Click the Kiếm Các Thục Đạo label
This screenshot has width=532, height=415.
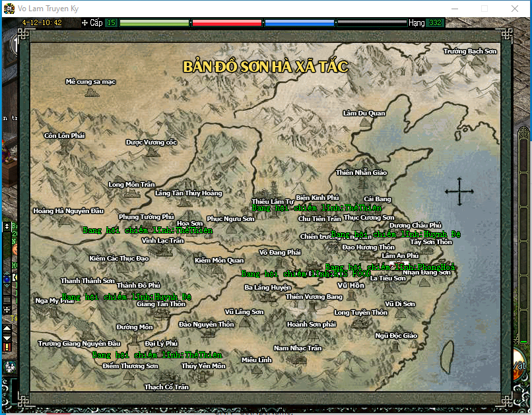(119, 259)
